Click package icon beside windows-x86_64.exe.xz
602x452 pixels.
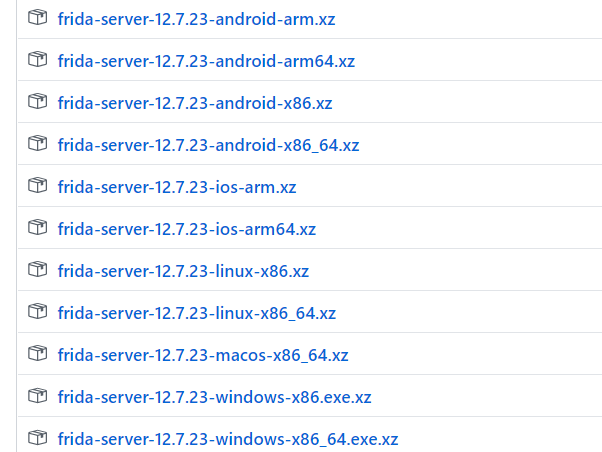[38, 437]
